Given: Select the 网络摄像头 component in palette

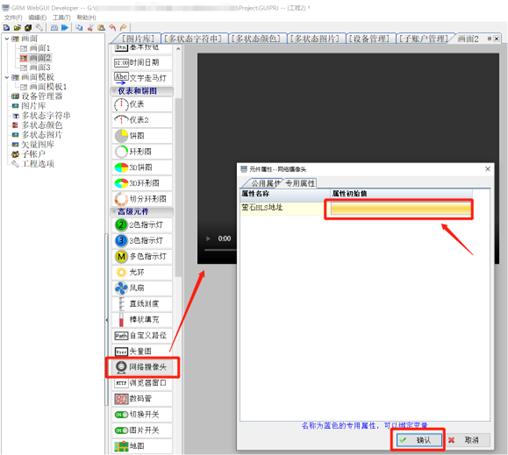Looking at the screenshot, I should tap(142, 367).
